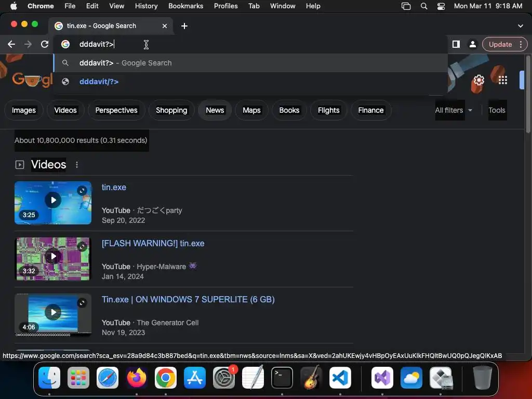Open Chrome three-dot menu
Viewport: 532px width, 399px height.
coord(521,44)
